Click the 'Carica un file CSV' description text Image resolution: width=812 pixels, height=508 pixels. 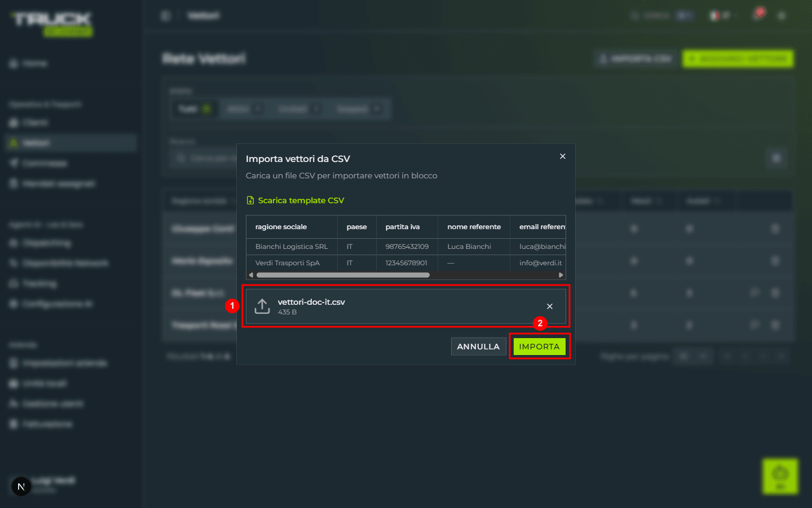341,176
